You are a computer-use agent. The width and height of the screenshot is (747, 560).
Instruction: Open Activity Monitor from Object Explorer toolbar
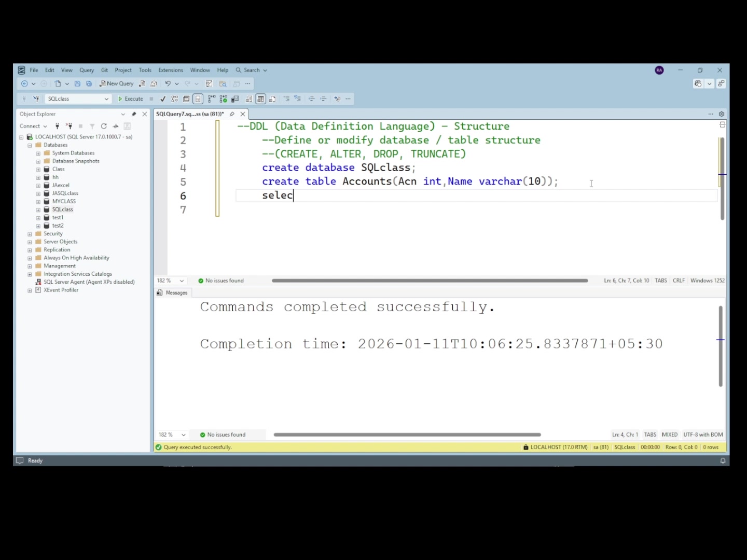(116, 126)
